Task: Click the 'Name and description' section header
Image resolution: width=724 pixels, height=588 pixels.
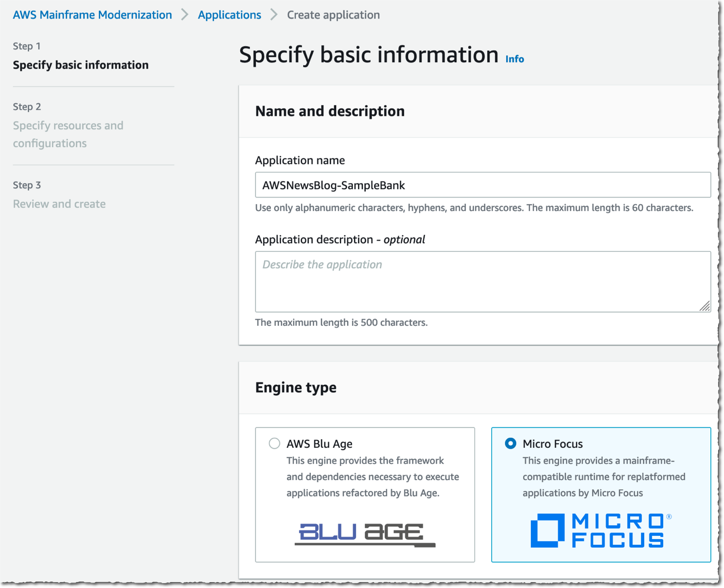Action: click(330, 111)
